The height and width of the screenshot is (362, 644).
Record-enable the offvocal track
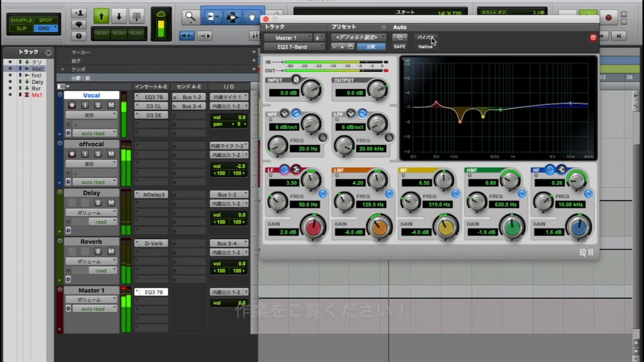point(72,154)
